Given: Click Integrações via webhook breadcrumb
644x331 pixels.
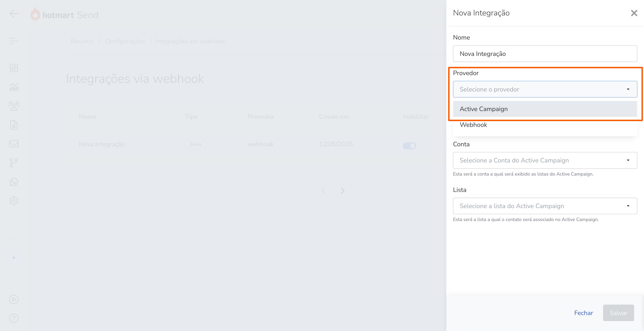Looking at the screenshot, I should click(x=190, y=41).
